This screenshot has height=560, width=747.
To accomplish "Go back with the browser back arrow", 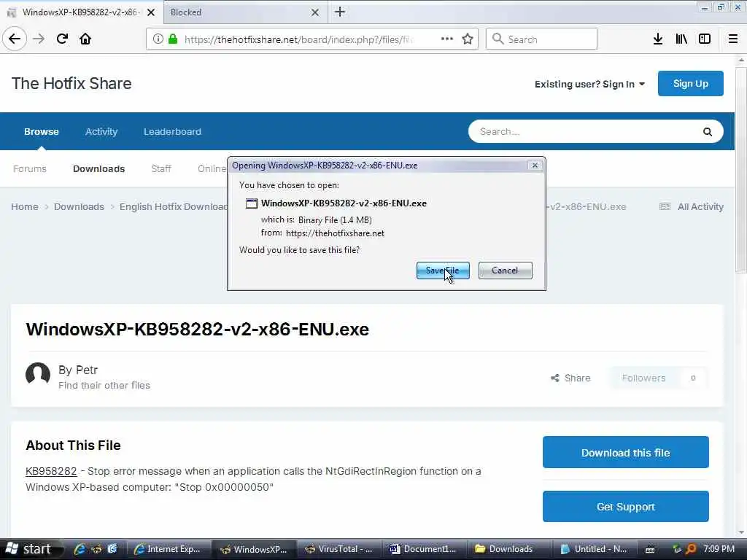I will point(15,39).
